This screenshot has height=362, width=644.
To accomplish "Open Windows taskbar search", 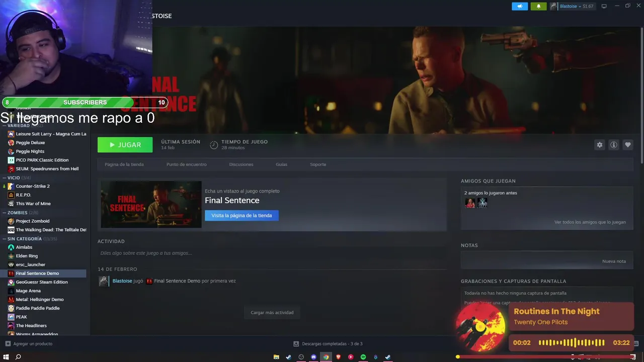I will point(18,357).
